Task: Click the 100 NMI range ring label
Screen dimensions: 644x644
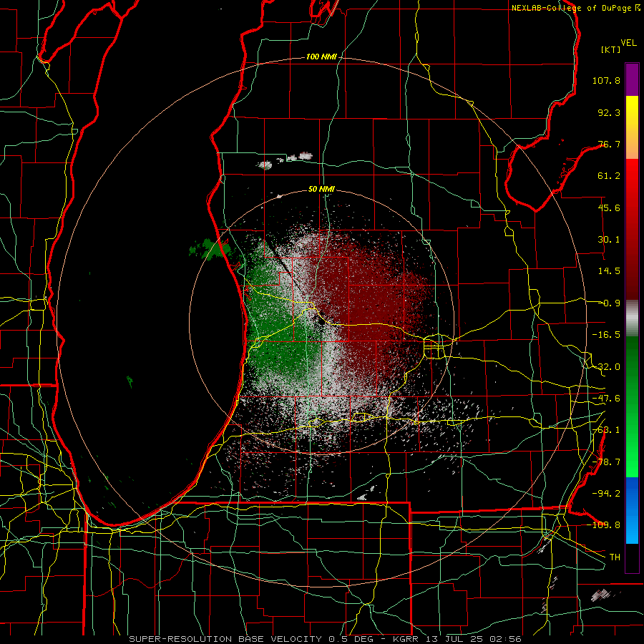Action: [321, 57]
